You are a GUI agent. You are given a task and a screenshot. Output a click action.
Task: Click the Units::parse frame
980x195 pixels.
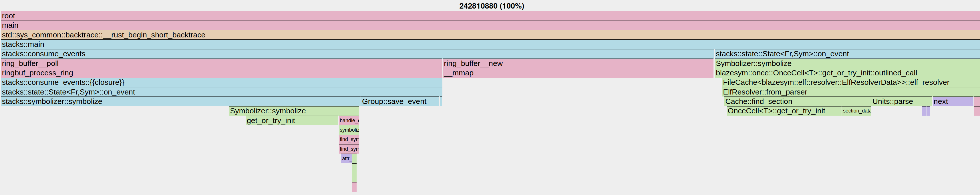coord(901,101)
